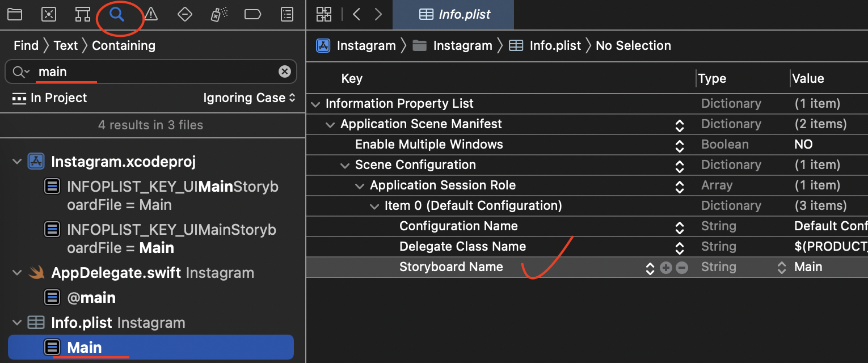Collapse Application Session Role row
This screenshot has width=868, height=363.
point(360,185)
